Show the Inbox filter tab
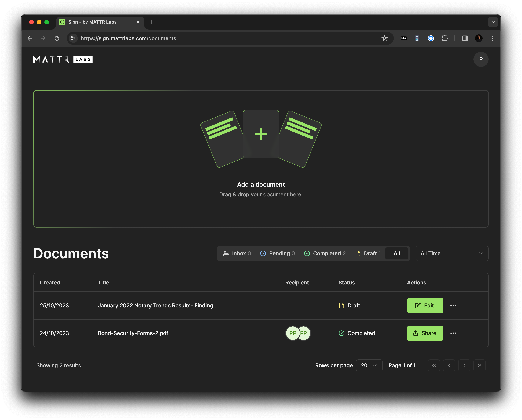The image size is (522, 420). [237, 253]
